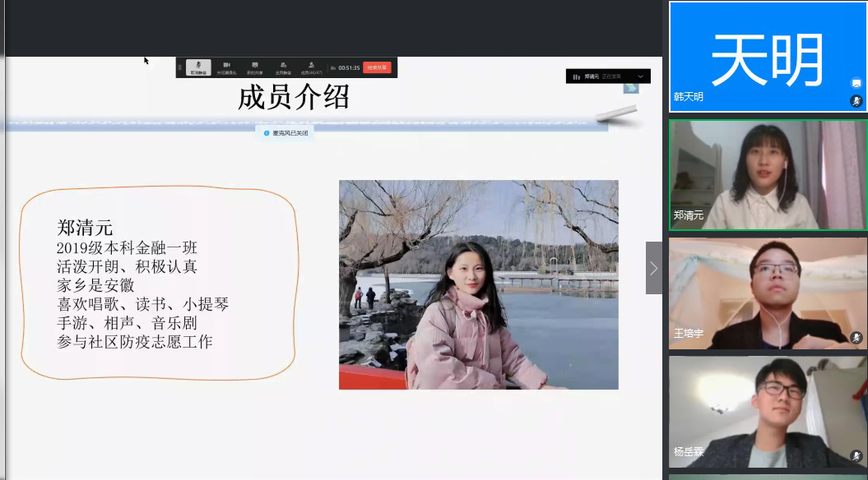
Task: Expand the active speaker dropdown chevron
Action: (x=640, y=76)
